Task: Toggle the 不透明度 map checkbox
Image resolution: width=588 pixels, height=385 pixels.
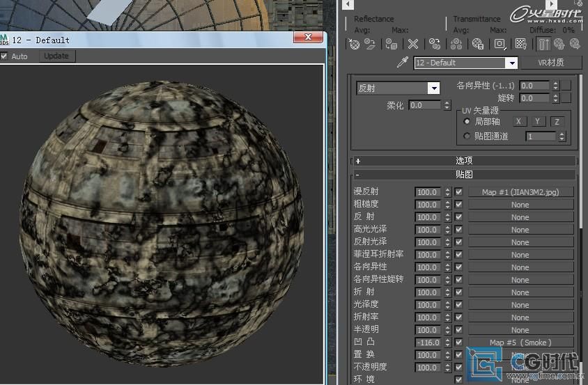Action: coord(458,368)
